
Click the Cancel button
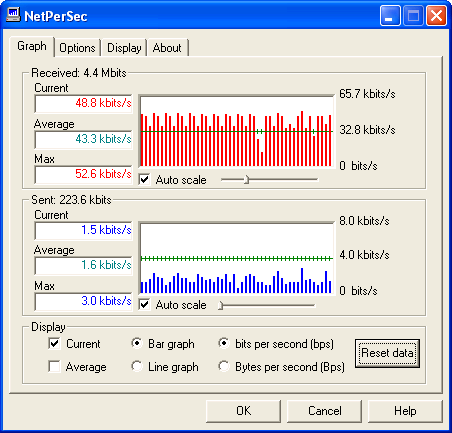(x=325, y=411)
